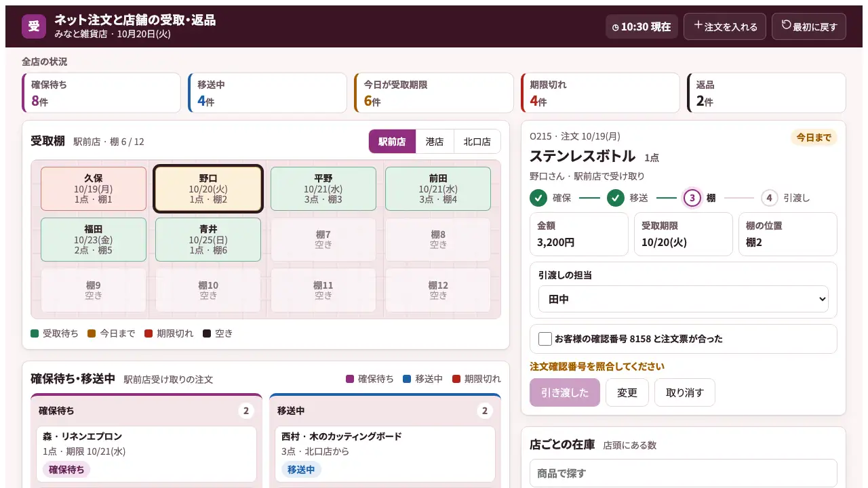The height and width of the screenshot is (488, 868).
Task: Click the 最初に戻す button
Action: (809, 26)
